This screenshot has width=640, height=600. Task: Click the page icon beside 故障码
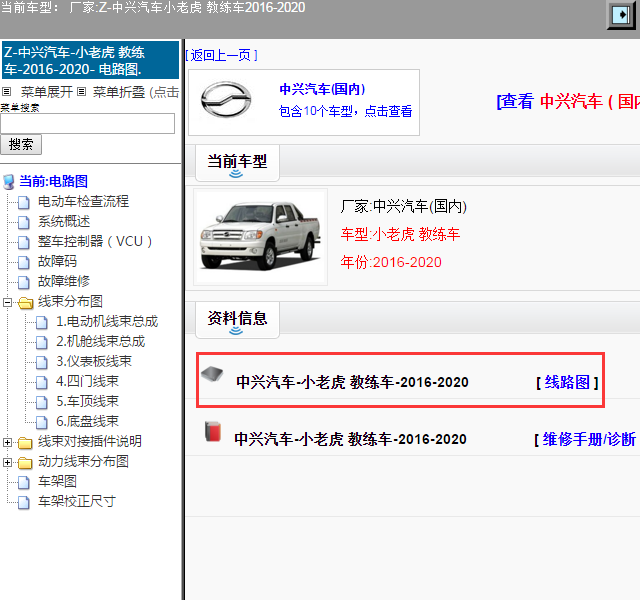[x=24, y=262]
